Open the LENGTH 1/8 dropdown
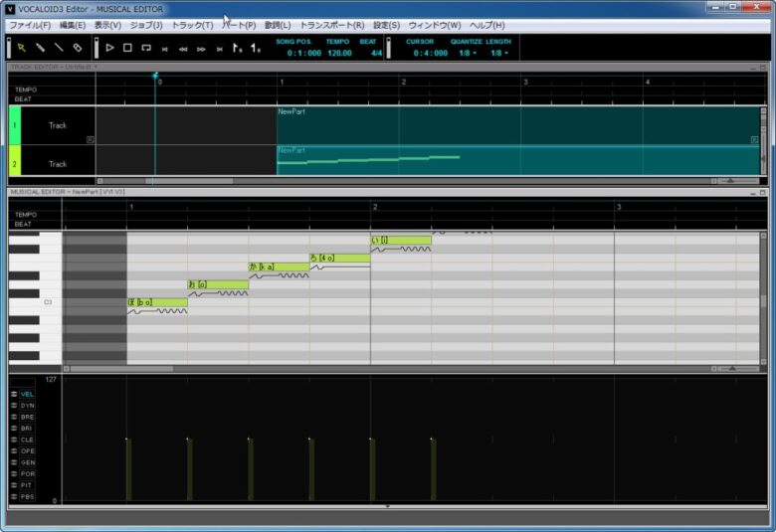The image size is (776, 532). coord(499,53)
